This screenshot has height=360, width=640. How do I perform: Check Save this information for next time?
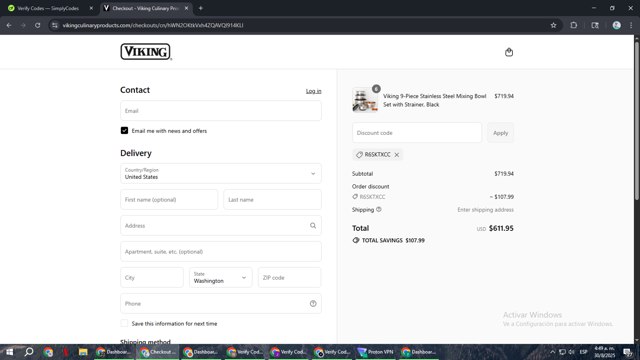coord(124,323)
